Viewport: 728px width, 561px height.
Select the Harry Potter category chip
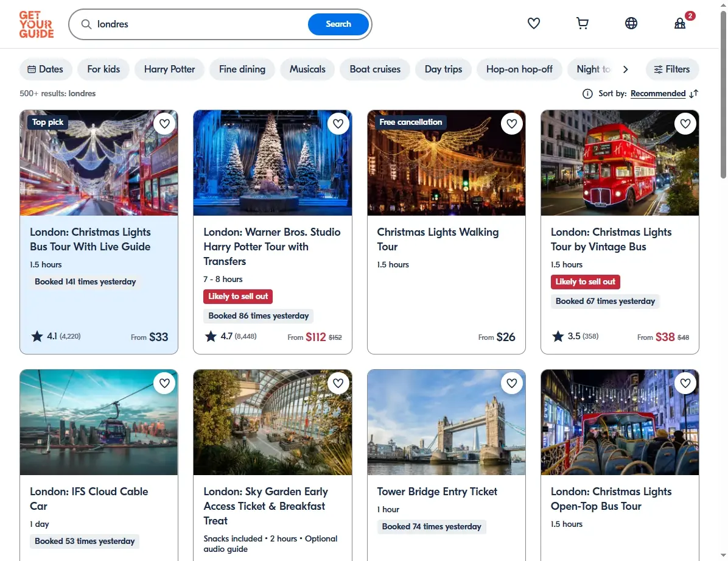tap(169, 69)
